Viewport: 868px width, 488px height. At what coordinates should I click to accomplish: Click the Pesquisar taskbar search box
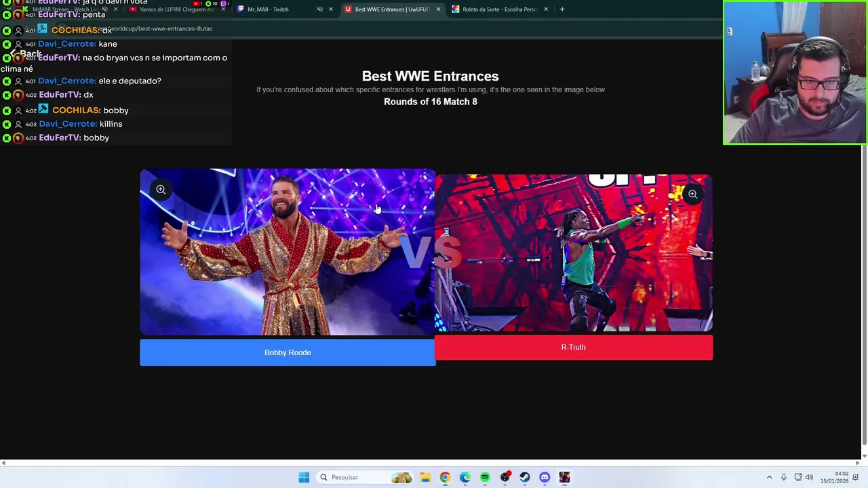tap(366, 477)
